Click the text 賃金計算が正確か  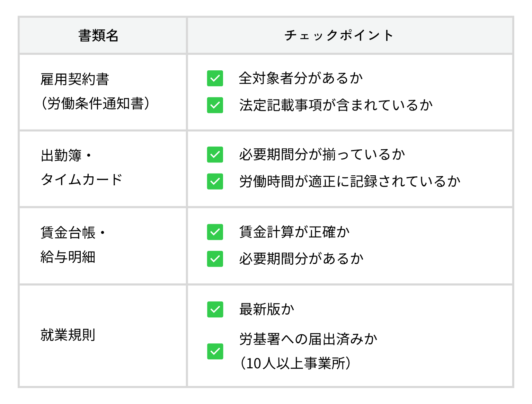[x=294, y=232]
